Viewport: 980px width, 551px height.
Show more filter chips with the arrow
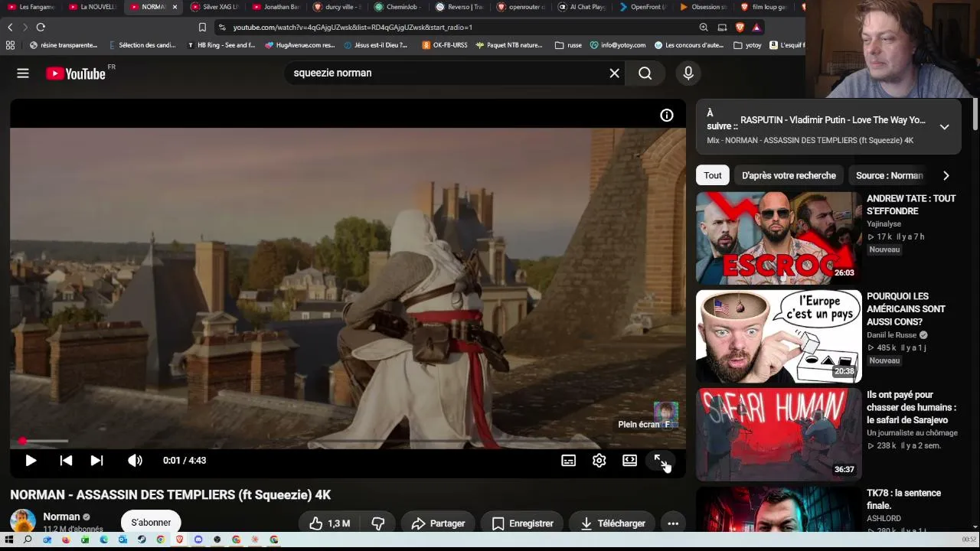(x=946, y=175)
